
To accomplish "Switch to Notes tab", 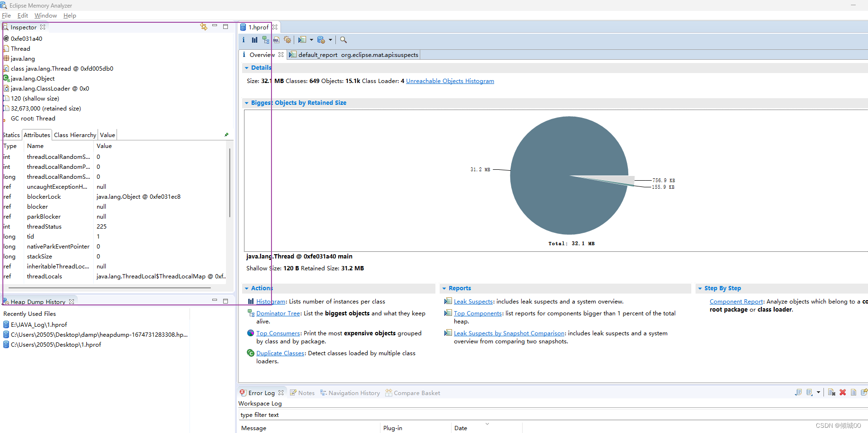I will pos(302,393).
